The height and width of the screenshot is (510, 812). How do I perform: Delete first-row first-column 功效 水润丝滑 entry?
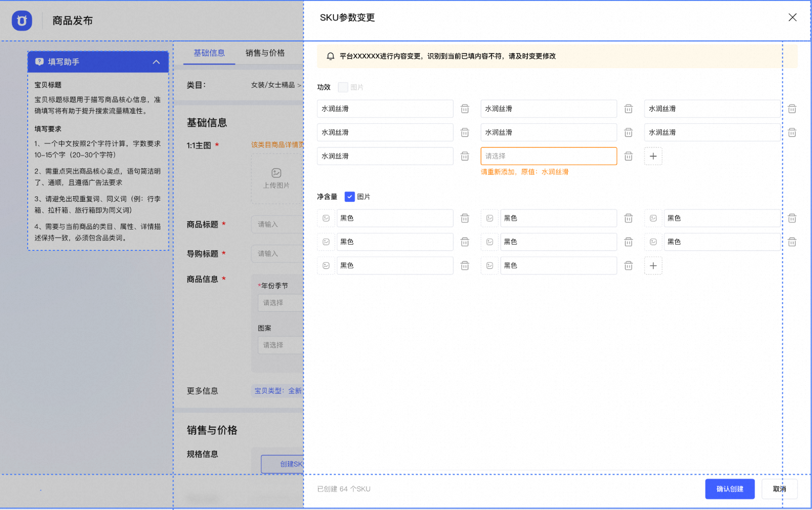[x=465, y=109]
